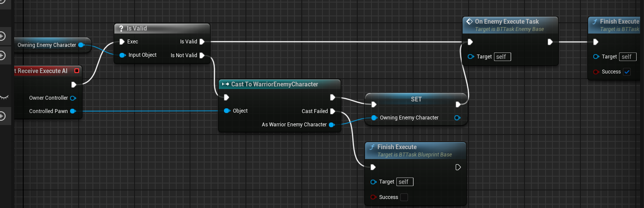
Task: Select the Owning Enemy Character variable getter node
Action: pos(46,45)
